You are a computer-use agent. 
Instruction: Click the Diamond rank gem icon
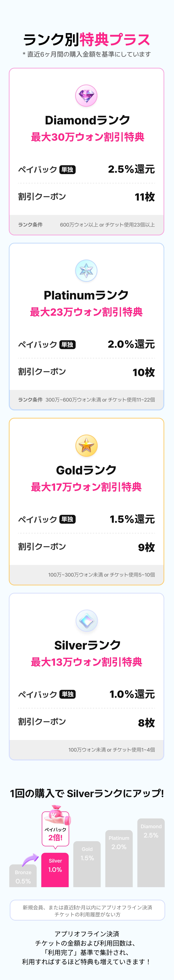point(86,95)
